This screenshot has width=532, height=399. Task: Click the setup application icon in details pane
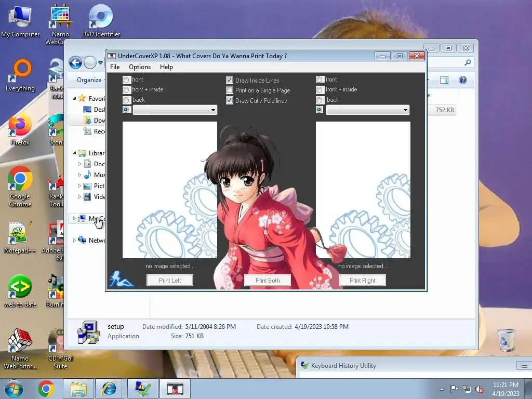[88, 332]
